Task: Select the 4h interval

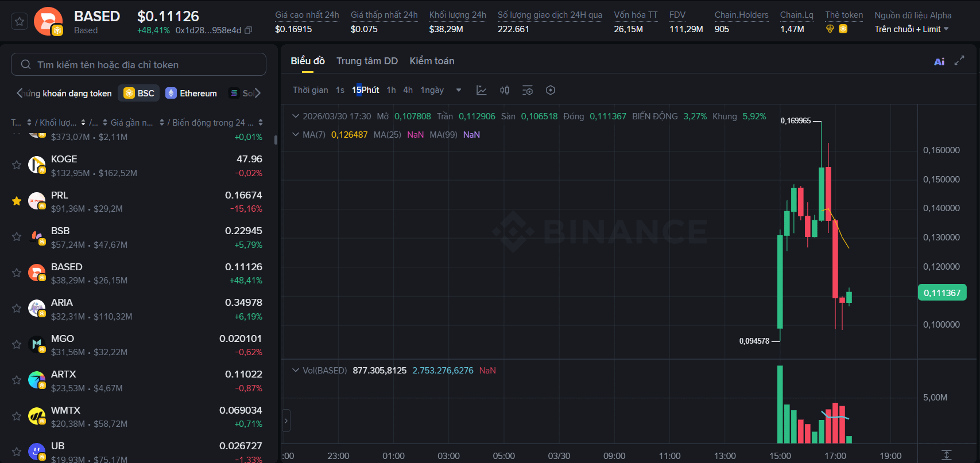Action: (x=408, y=90)
